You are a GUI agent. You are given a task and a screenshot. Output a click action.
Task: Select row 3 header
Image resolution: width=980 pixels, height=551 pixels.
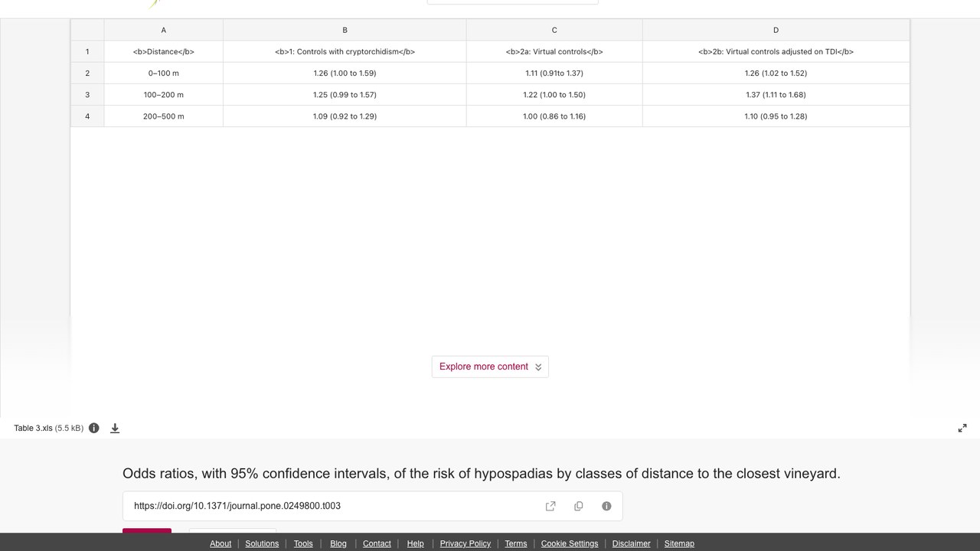point(87,94)
